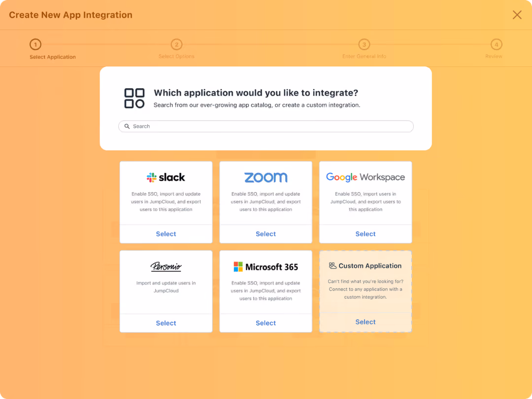This screenshot has height=399, width=532.
Task: Click the Select Options step label
Action: (176, 56)
